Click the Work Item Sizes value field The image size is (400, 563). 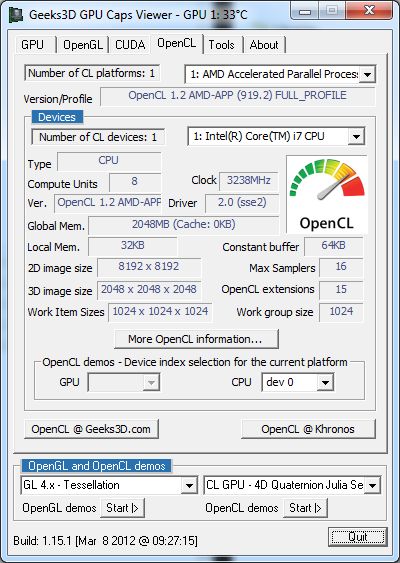[x=160, y=312]
